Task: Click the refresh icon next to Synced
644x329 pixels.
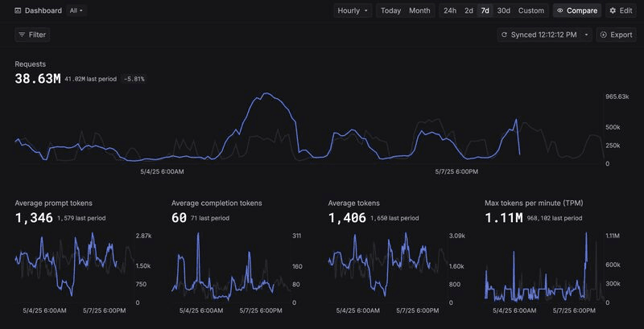Action: (504, 35)
